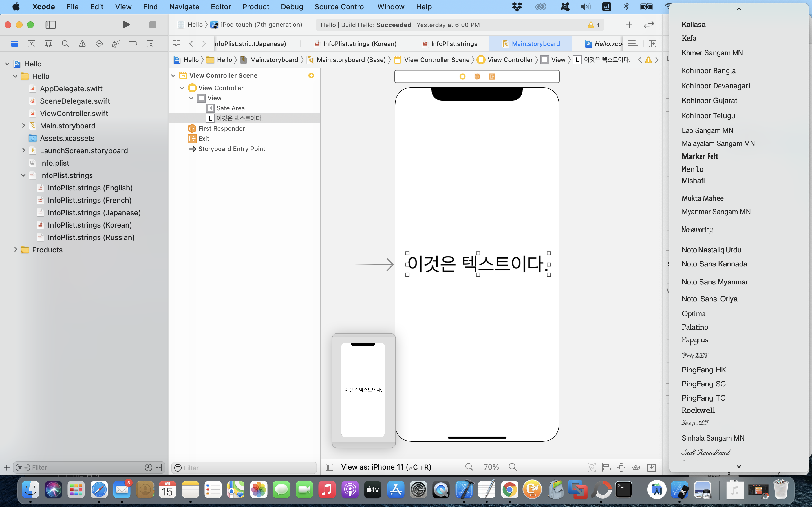Expand the Products folder

click(16, 250)
